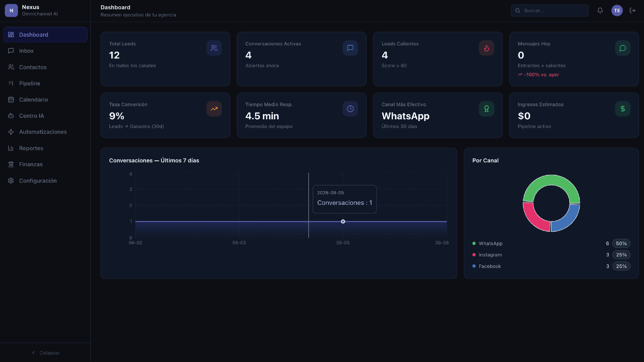
Task: Click the chart data point on 06-05
Action: tap(343, 221)
